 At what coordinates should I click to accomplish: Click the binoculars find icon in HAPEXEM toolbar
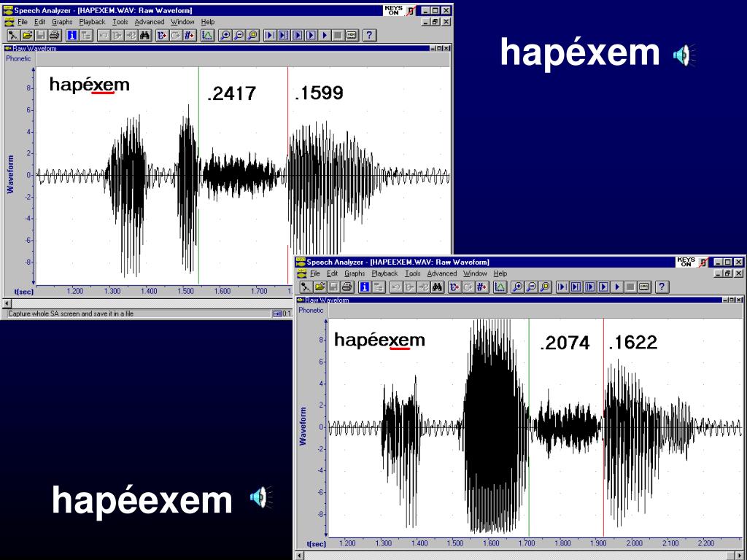coord(145,35)
